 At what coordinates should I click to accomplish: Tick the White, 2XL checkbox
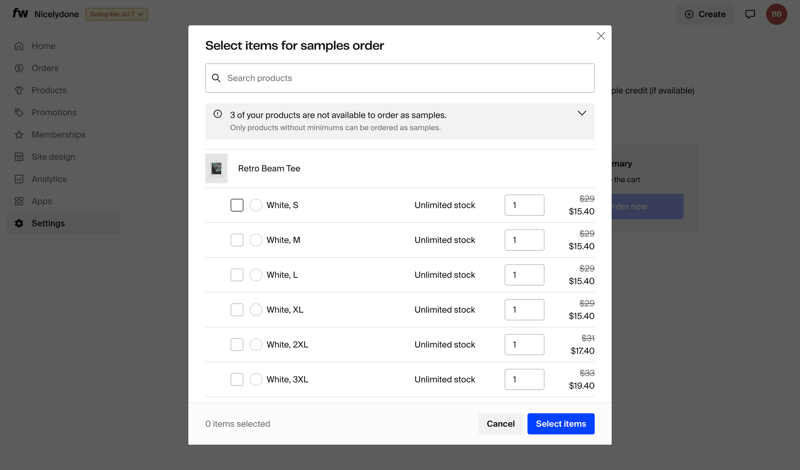[x=237, y=345]
